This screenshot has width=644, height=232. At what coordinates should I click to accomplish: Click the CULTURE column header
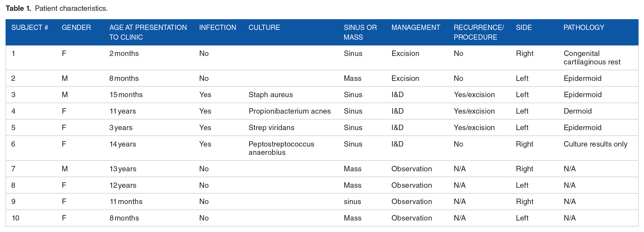tap(264, 27)
